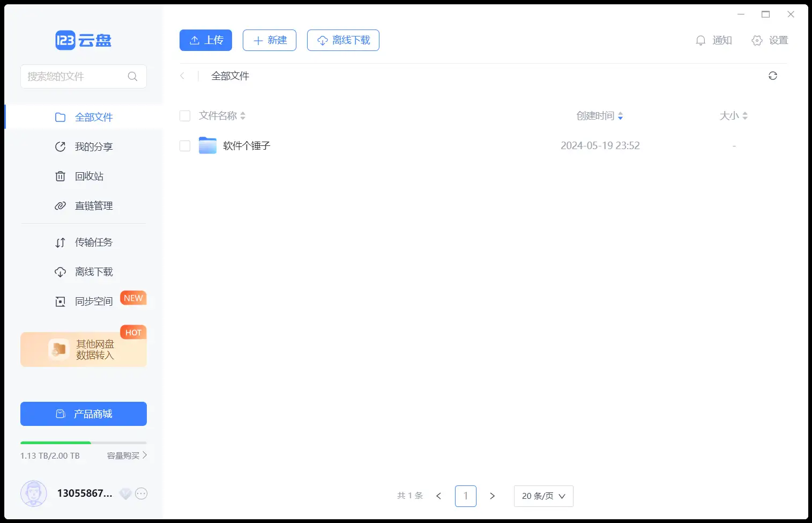Click the 回收站 trash icon
The width and height of the screenshot is (812, 523).
(x=61, y=176)
